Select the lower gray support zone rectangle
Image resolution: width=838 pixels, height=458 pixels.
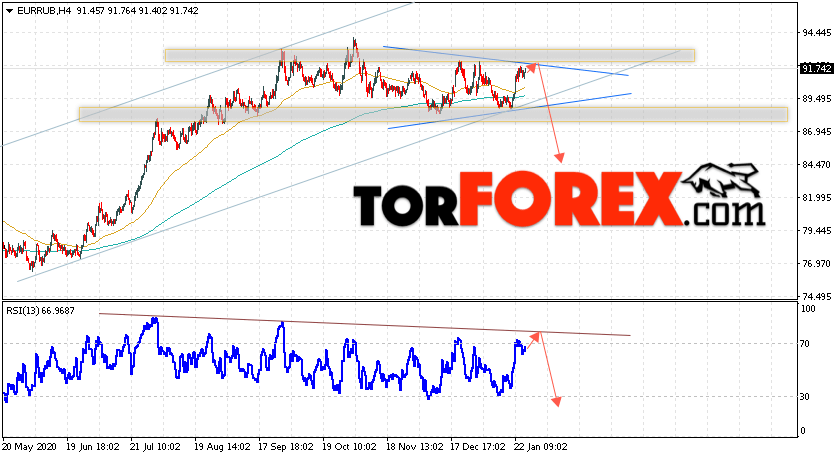tap(433, 114)
